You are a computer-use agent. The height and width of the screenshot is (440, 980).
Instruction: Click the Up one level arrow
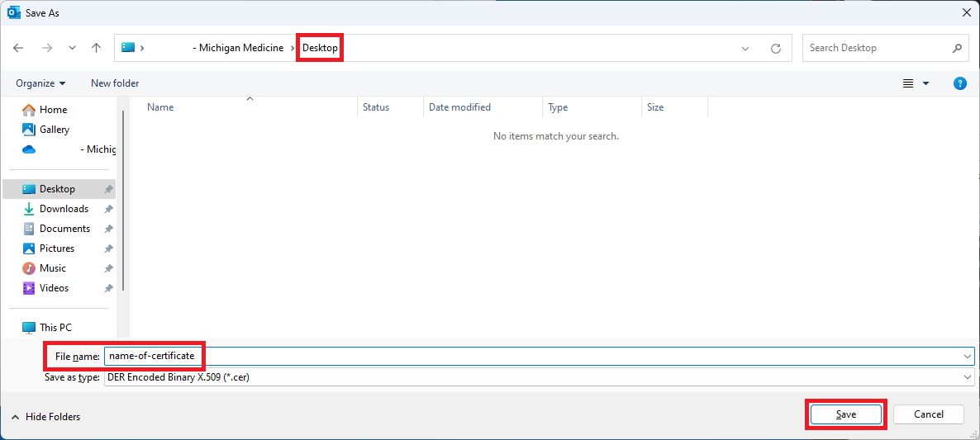96,48
